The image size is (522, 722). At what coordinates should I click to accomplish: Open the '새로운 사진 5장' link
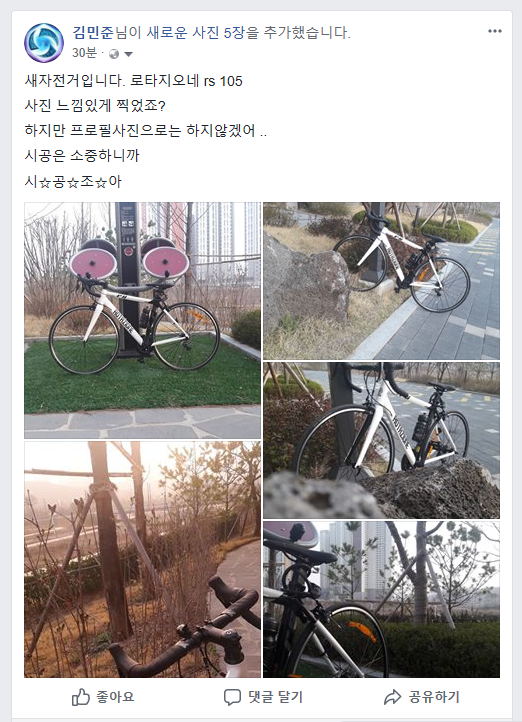tap(196, 33)
